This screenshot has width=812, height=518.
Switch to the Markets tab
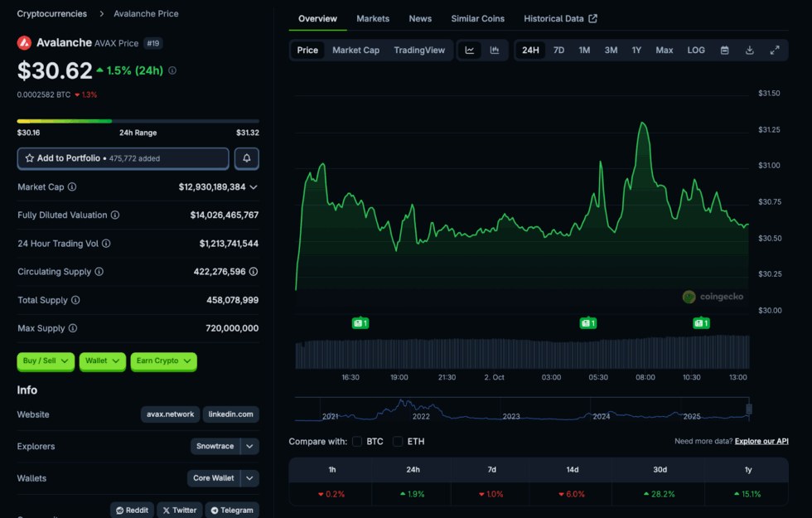click(x=373, y=19)
